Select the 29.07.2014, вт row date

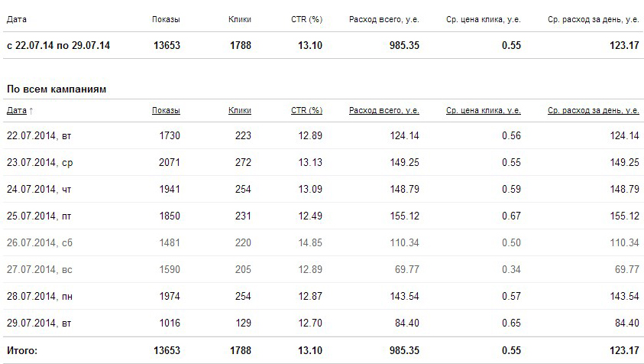39,323
